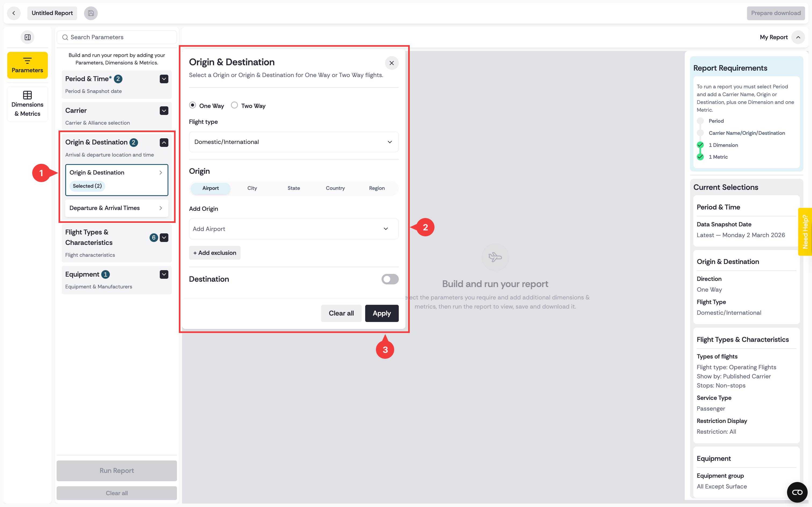Open the Need Help? side tab
The image size is (812, 507).
point(805,232)
